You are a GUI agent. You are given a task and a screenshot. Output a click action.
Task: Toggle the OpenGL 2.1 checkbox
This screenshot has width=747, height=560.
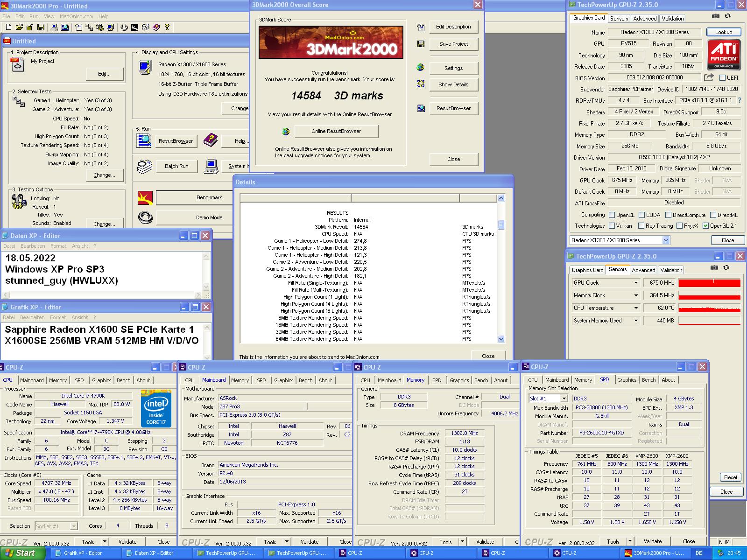(705, 226)
